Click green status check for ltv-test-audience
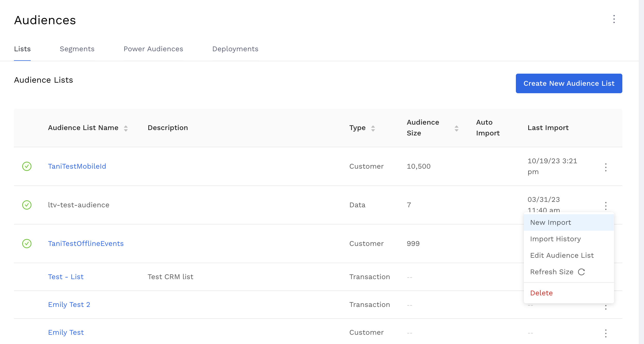Viewport: 644px width, 344px height. click(x=27, y=205)
